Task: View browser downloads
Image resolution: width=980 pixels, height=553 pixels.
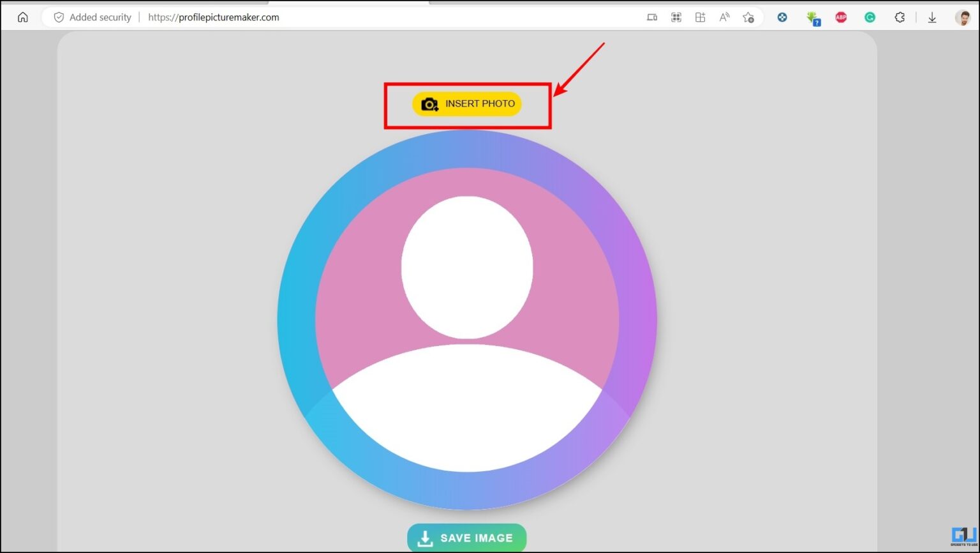Action: (932, 17)
